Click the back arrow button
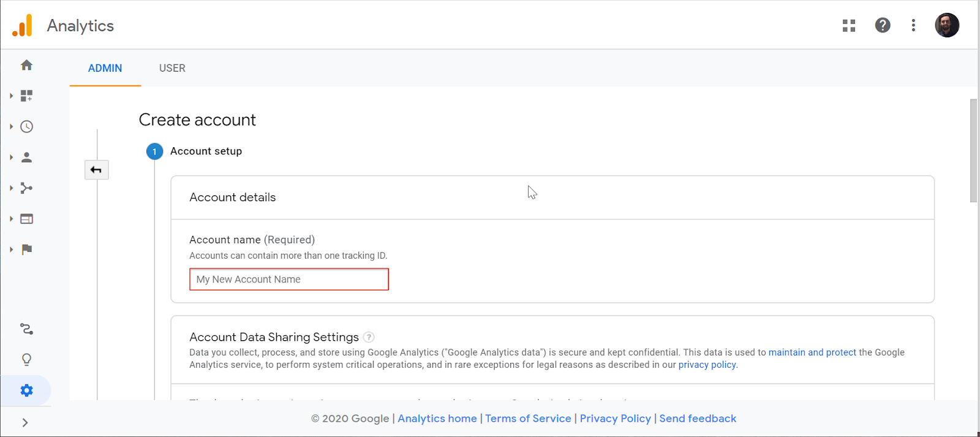This screenshot has height=437, width=980. (x=96, y=170)
